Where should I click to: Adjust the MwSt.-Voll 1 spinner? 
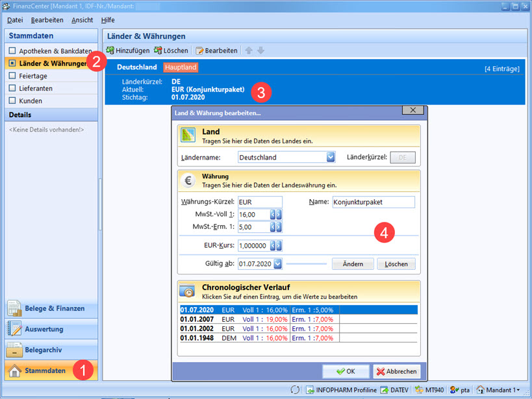click(x=275, y=214)
